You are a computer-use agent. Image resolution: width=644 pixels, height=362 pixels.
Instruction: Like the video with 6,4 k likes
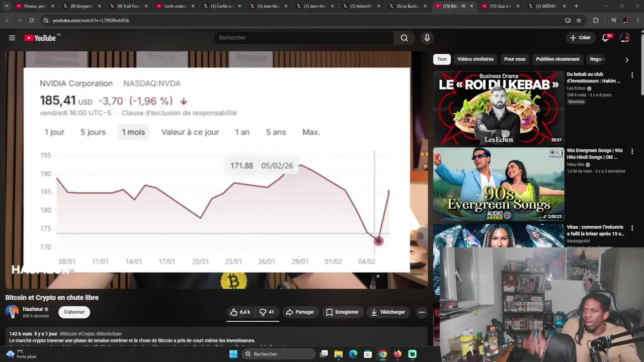[x=240, y=312]
